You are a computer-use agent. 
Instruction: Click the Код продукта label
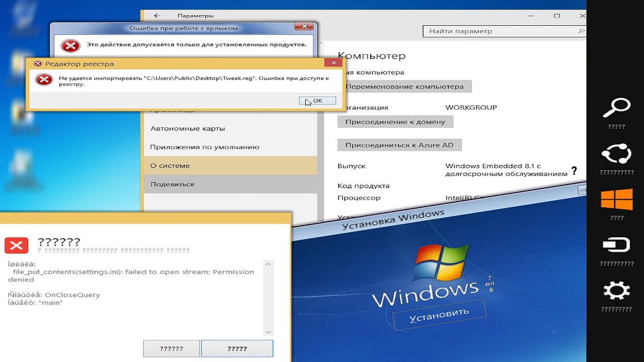[x=363, y=186]
